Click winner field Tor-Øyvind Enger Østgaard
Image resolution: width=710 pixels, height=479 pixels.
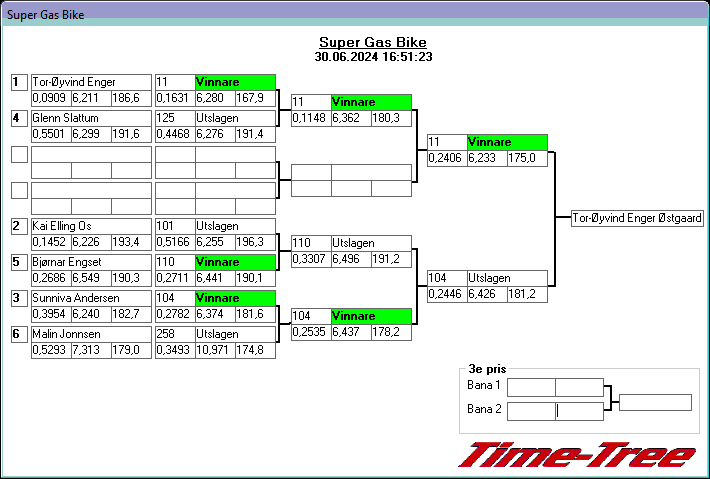[637, 218]
